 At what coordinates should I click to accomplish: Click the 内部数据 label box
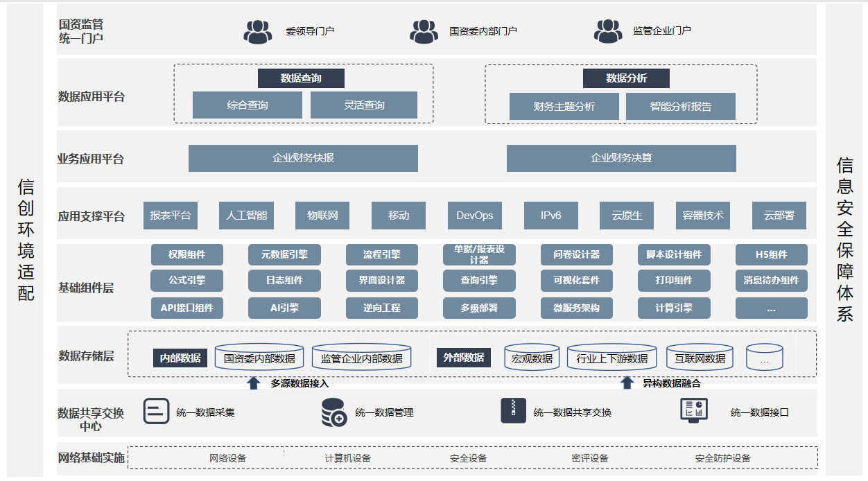(x=180, y=358)
